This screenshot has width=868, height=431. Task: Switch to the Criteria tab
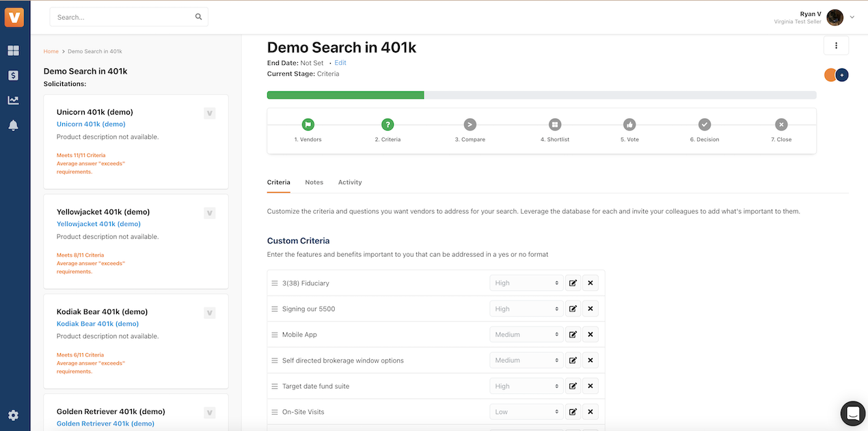[x=278, y=182]
